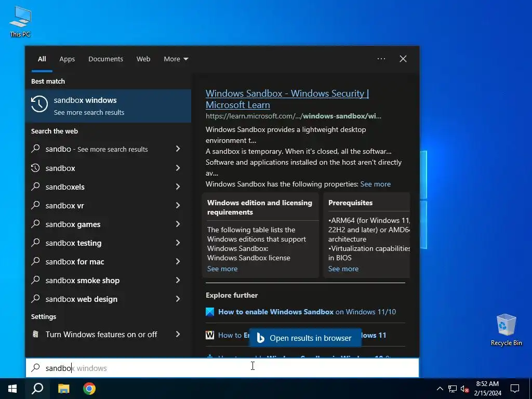Launch Google Chrome from the taskbar
This screenshot has width=532, height=399.
[89, 389]
